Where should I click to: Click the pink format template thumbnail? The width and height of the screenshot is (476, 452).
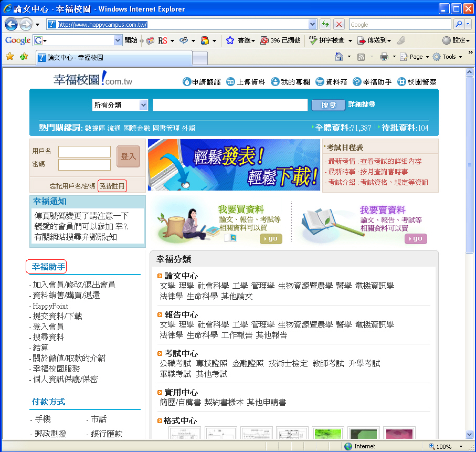(399, 434)
